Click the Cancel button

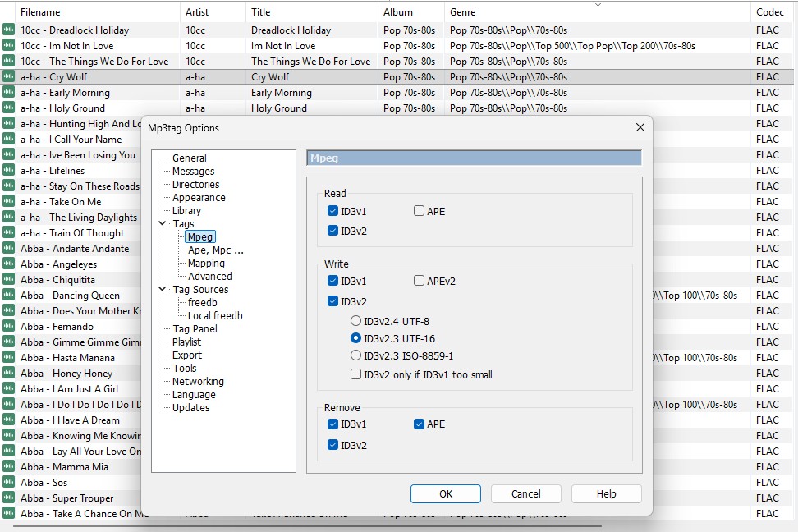click(x=526, y=494)
